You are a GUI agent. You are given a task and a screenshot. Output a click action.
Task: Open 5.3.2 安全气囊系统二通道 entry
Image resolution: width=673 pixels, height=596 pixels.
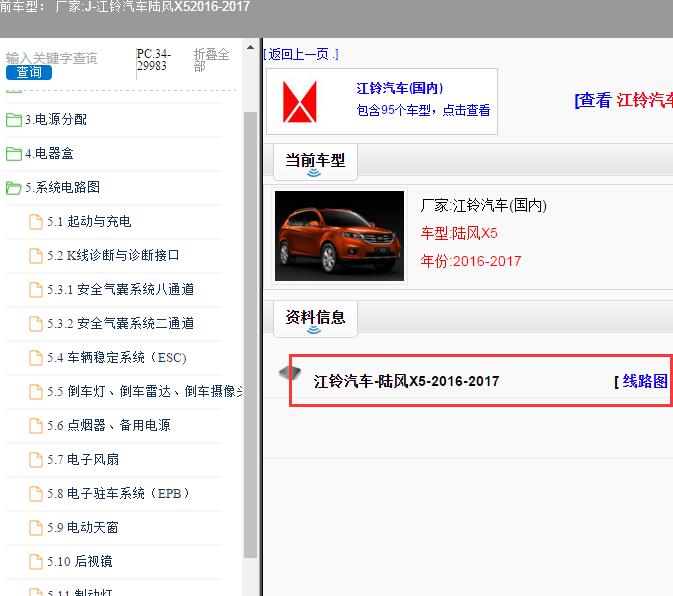point(121,323)
